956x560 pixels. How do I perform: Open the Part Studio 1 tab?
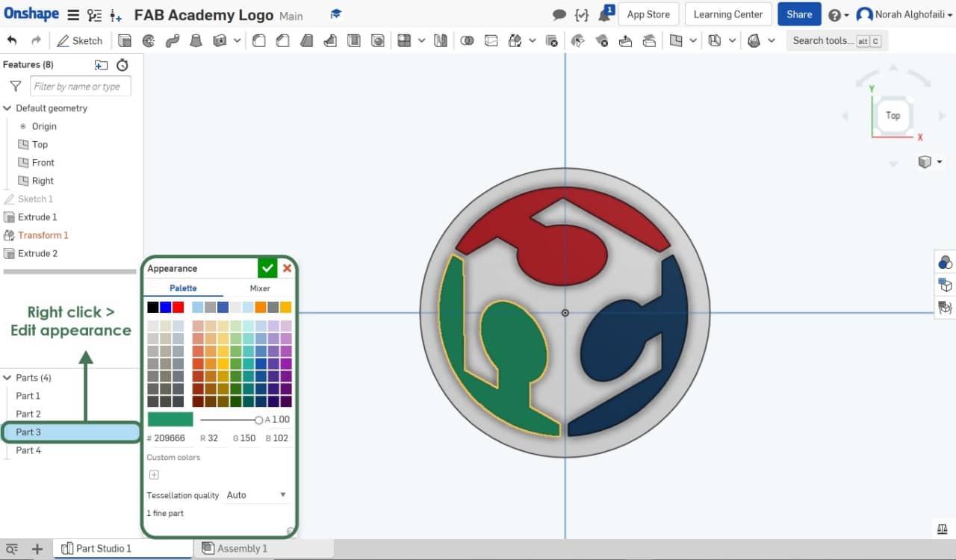click(125, 549)
